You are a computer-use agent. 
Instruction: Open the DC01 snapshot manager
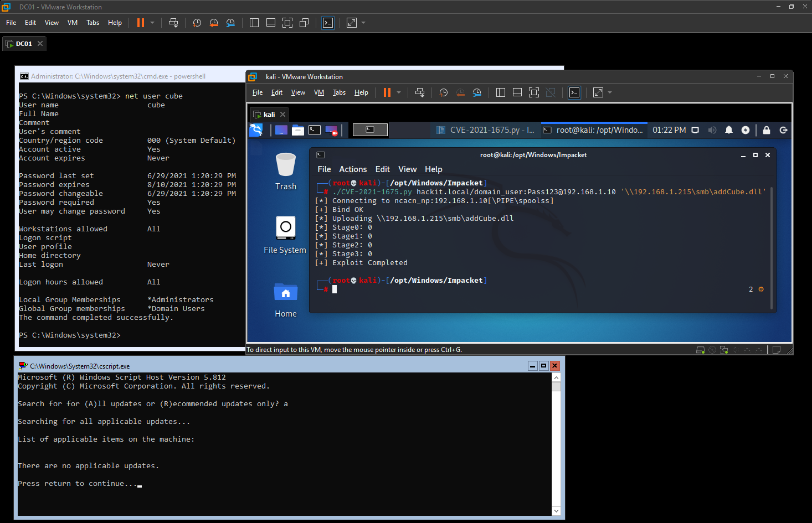(x=230, y=23)
